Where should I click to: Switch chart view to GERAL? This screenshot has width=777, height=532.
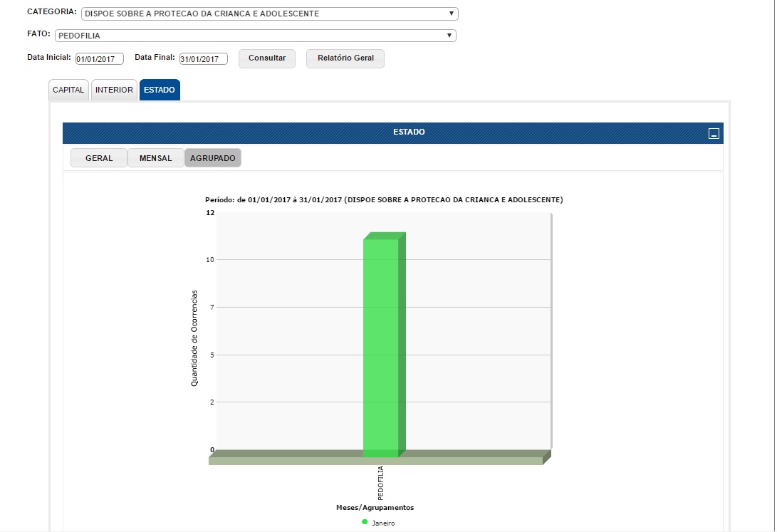click(99, 158)
